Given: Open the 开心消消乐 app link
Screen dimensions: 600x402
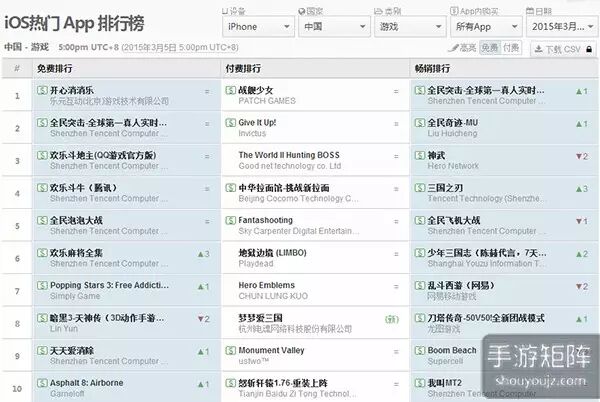Looking at the screenshot, I should 72,90.
